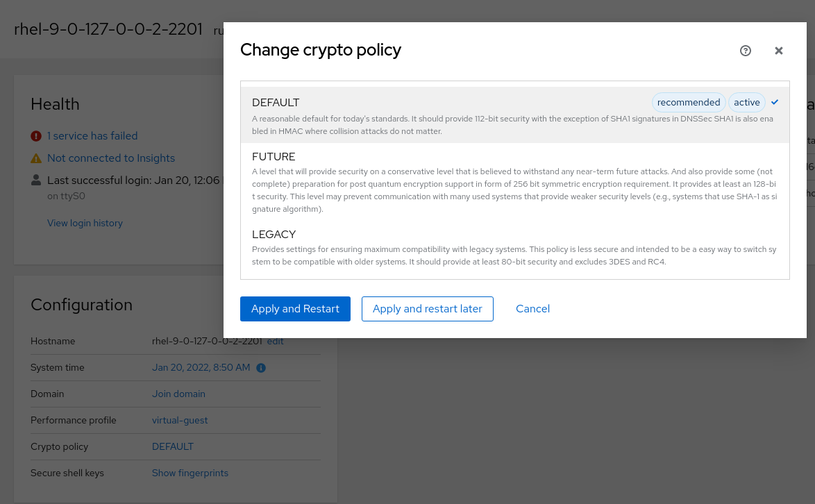815x504 pixels.
Task: Click the active label badge
Action: (747, 102)
